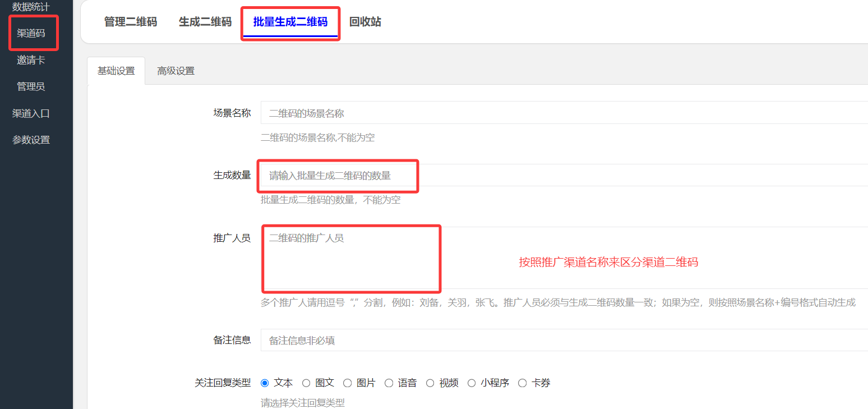
Task: Switch to 管理二维码 tab
Action: [x=131, y=22]
